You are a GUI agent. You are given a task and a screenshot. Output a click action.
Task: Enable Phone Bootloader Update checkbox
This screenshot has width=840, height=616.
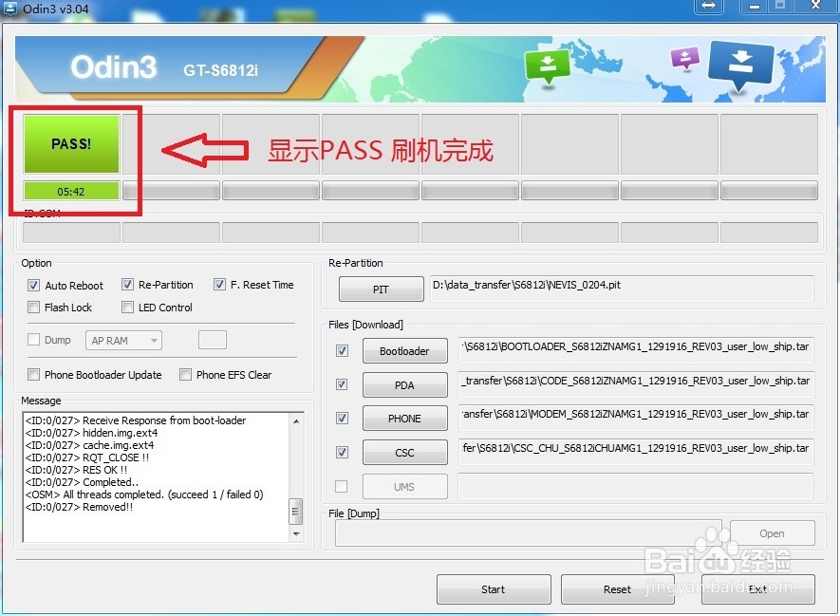33,374
